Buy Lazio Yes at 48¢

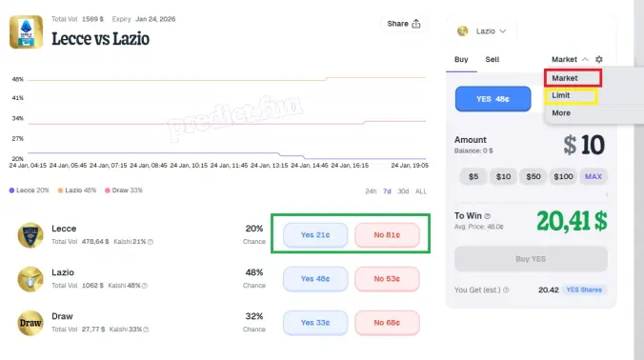315,279
